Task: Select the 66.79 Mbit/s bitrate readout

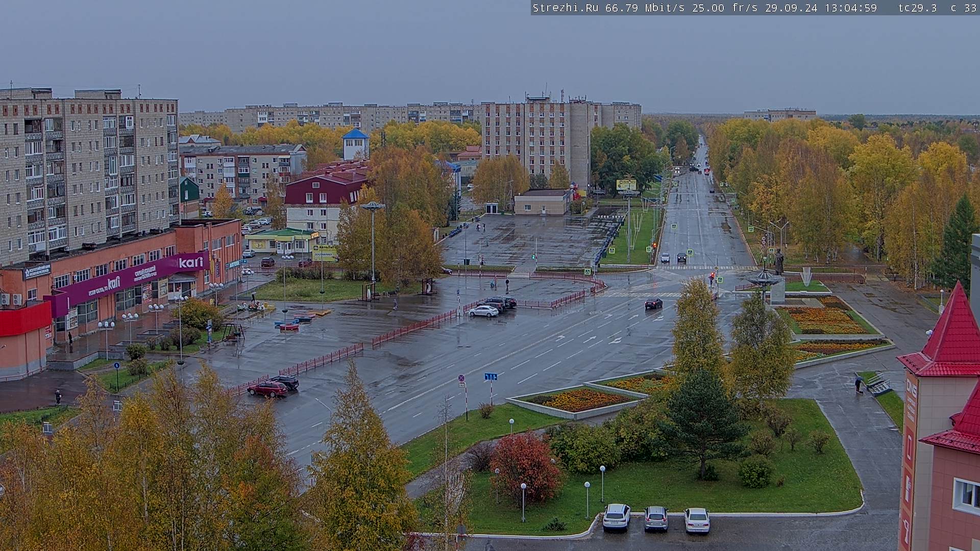Action: coord(646,8)
